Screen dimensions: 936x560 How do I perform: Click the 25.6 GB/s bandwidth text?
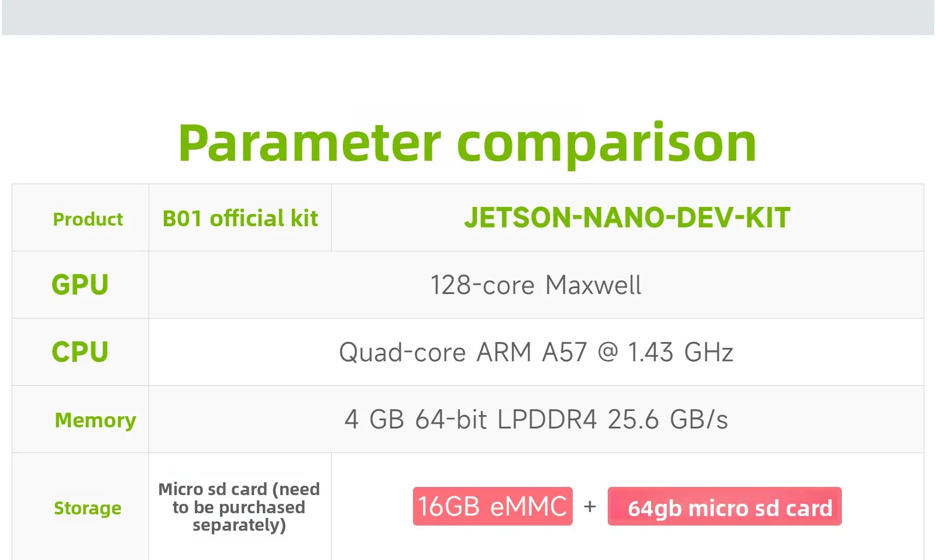(x=667, y=420)
